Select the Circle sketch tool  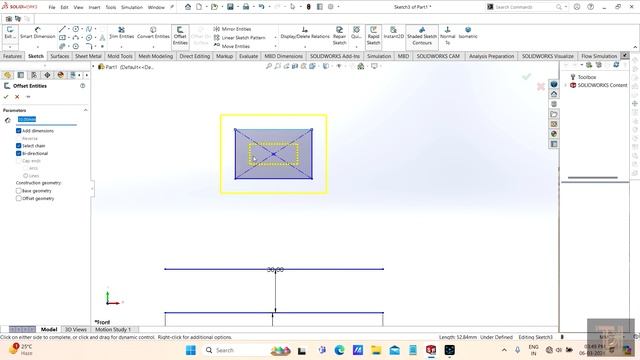(x=76, y=29)
